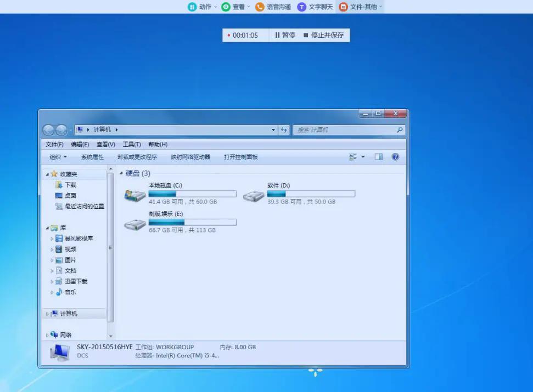Open the 文件-其他 menu
533x392 pixels.
[361, 7]
